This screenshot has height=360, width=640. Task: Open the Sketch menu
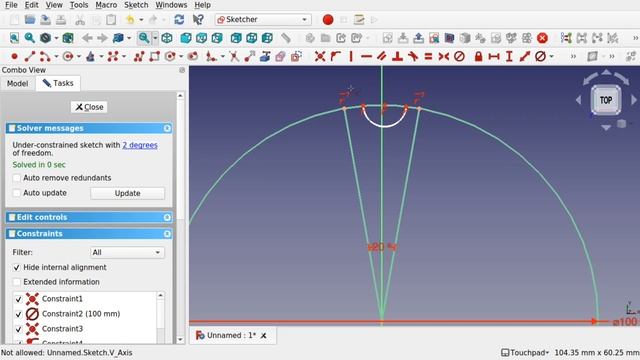pos(136,5)
